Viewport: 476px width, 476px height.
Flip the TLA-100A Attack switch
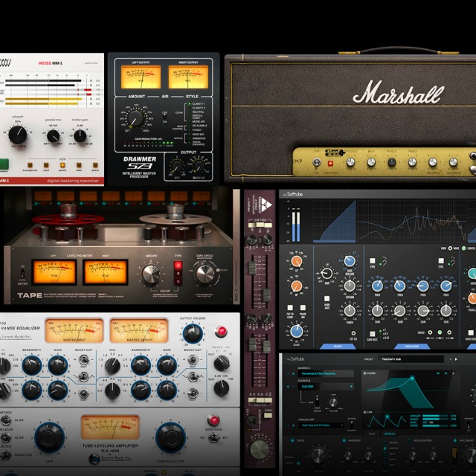tap(5, 420)
